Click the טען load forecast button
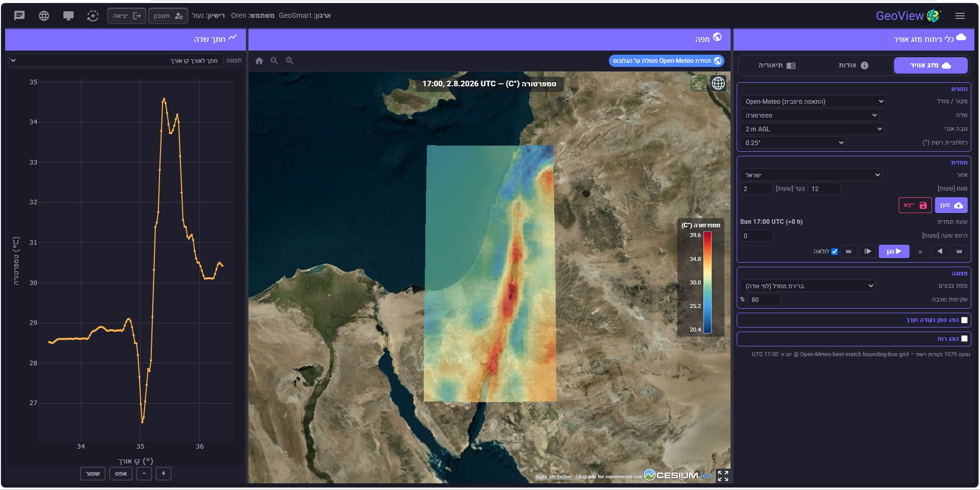980x490 pixels. coord(951,205)
